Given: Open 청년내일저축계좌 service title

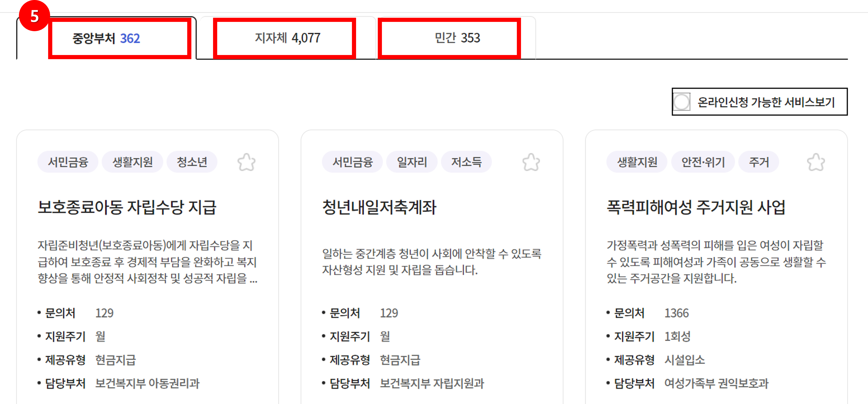Looking at the screenshot, I should pyautogui.click(x=379, y=207).
